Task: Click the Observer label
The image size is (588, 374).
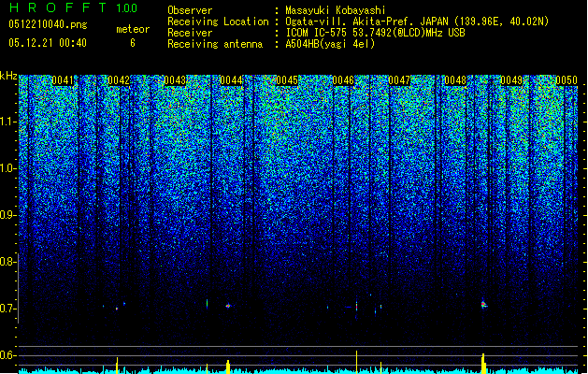Action: pos(190,10)
